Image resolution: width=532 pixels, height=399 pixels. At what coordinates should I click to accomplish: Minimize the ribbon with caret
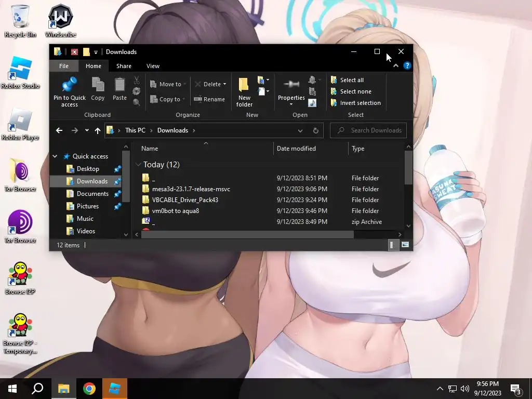(x=395, y=66)
